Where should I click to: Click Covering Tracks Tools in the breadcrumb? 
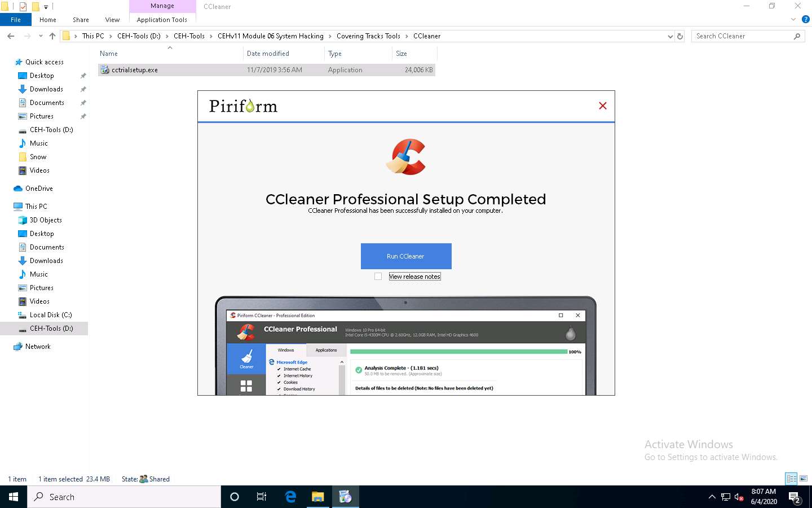[x=368, y=36]
